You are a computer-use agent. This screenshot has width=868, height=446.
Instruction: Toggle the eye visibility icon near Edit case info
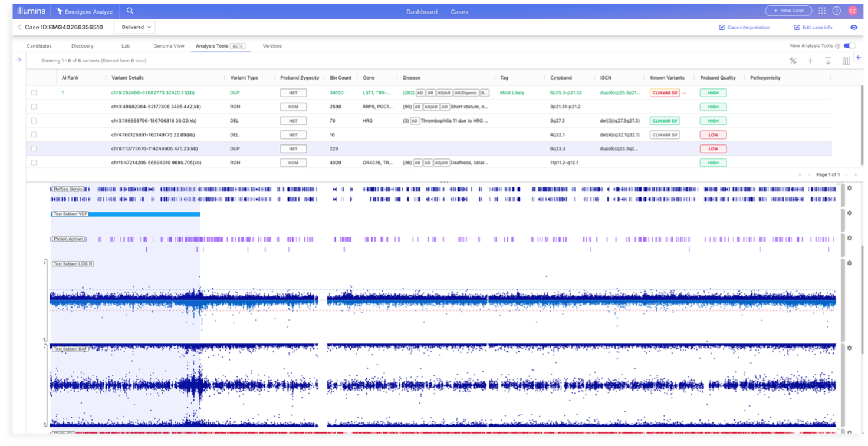[853, 28]
